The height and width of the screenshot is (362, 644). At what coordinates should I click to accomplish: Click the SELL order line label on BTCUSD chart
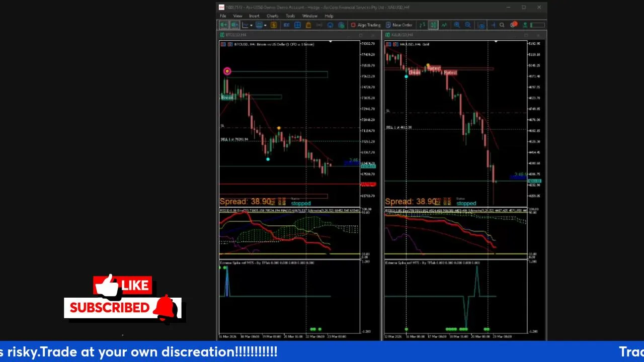click(234, 139)
